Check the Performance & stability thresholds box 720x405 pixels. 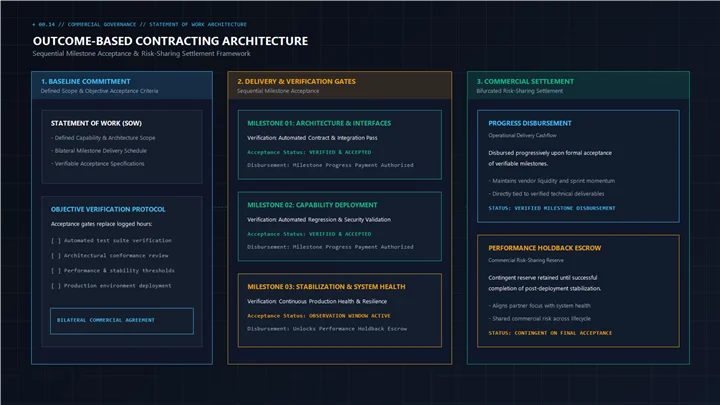point(56,271)
